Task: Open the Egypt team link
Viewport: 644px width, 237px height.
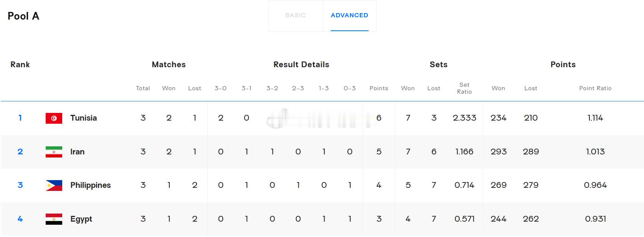Action: pyautogui.click(x=81, y=219)
